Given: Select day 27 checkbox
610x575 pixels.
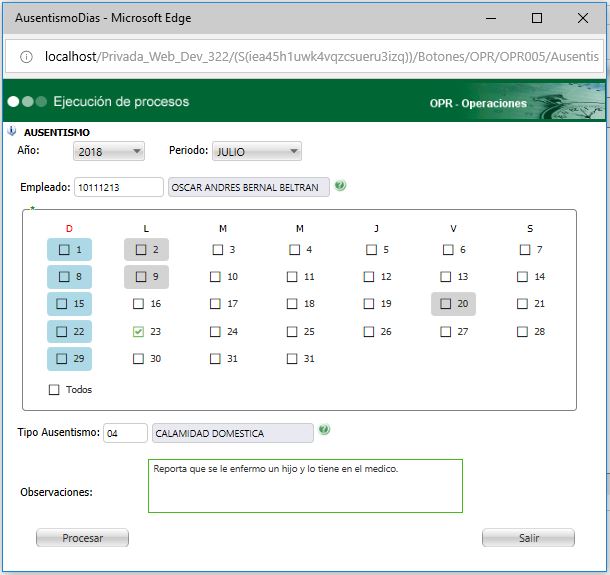Looking at the screenshot, I should tap(445, 332).
